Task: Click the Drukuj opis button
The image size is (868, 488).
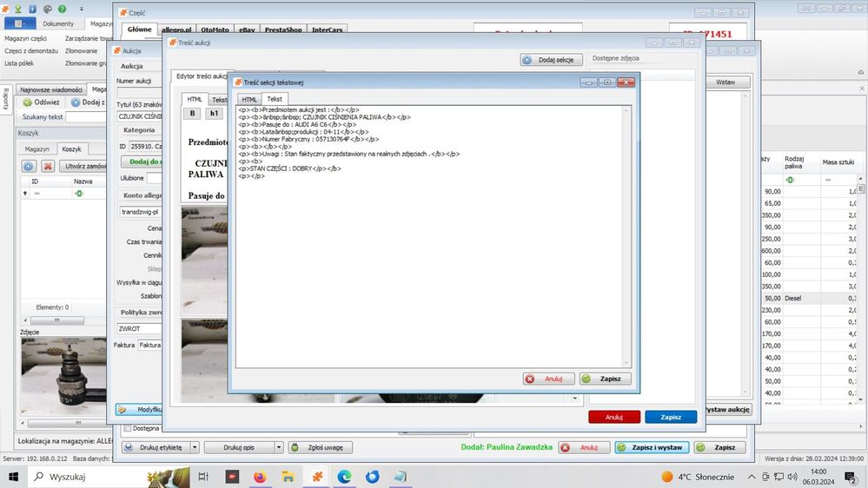Action: [x=239, y=447]
